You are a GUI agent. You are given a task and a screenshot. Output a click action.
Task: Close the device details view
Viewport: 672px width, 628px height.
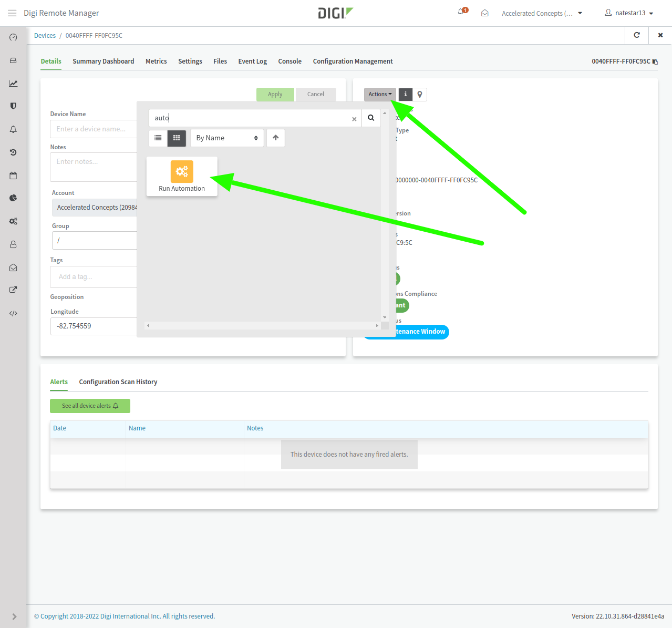point(660,35)
